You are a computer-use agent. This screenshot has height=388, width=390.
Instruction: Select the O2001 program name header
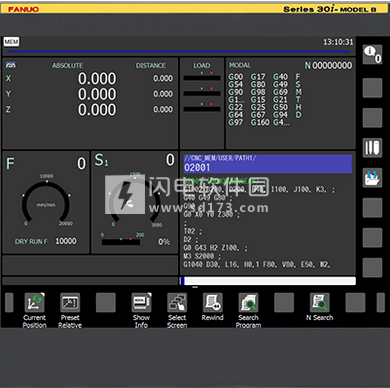(197, 167)
